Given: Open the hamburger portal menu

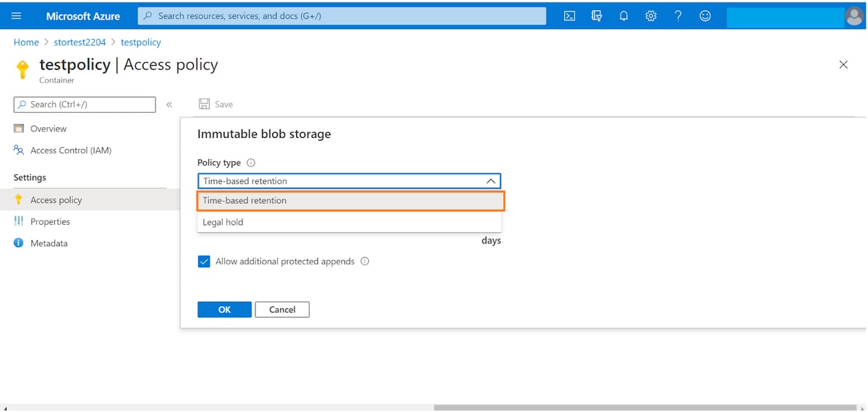Looking at the screenshot, I should pos(17,16).
